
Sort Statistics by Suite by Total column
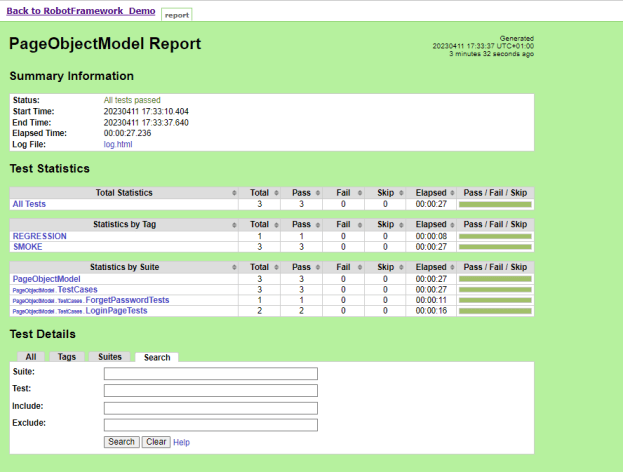click(x=260, y=268)
